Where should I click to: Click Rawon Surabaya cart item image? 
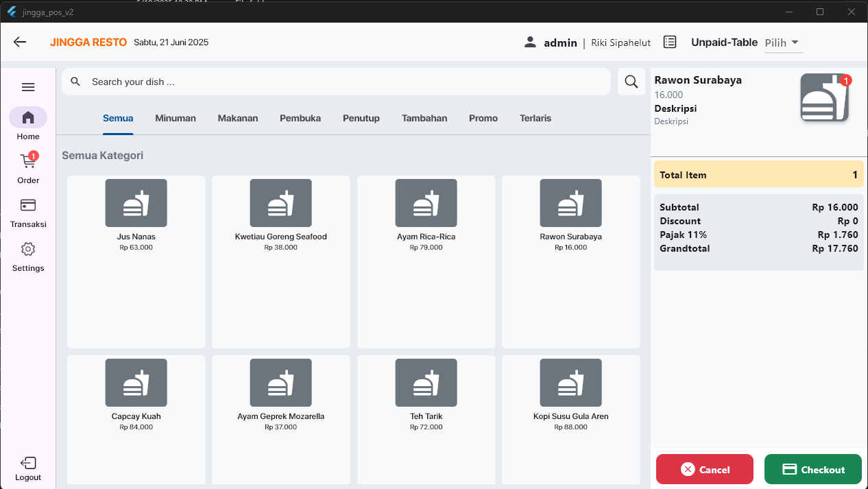click(x=825, y=98)
